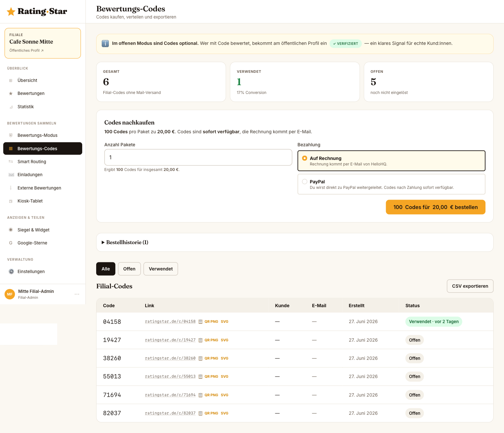Select the active Bewertungs-Codes sidebar item

pos(43,149)
